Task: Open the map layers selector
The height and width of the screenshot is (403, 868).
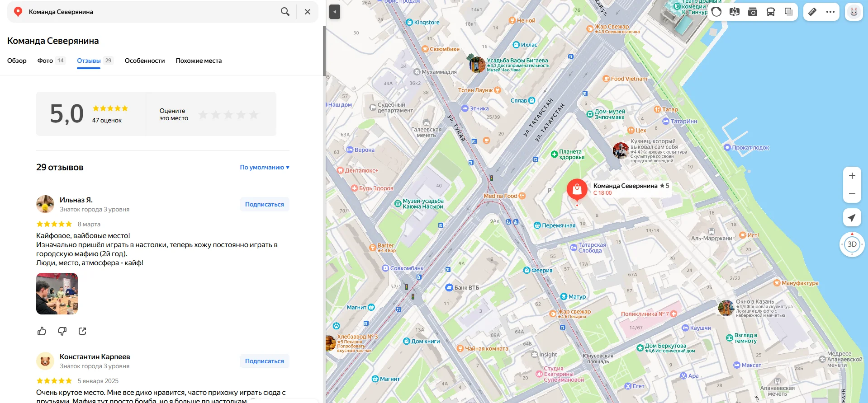Action: 789,12
